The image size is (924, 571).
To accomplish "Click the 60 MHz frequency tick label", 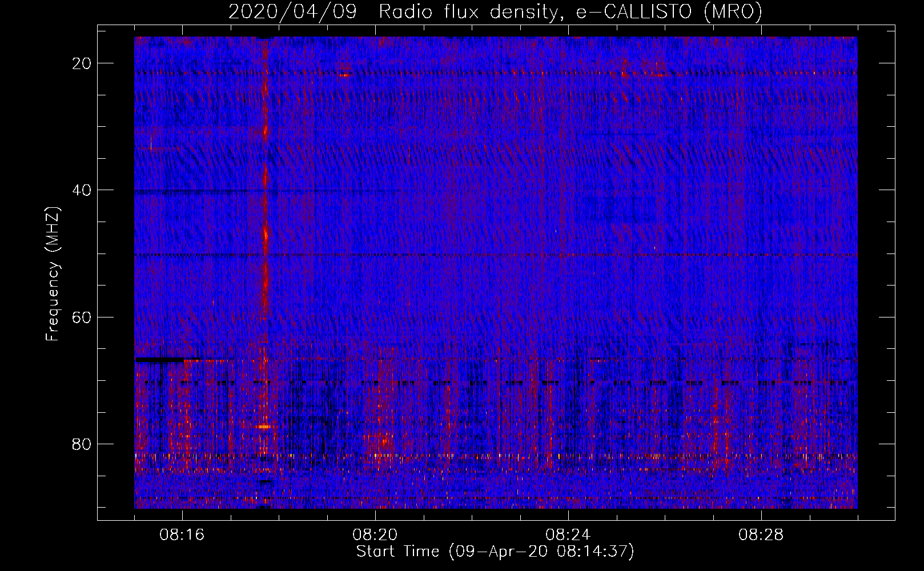I will 82,317.
